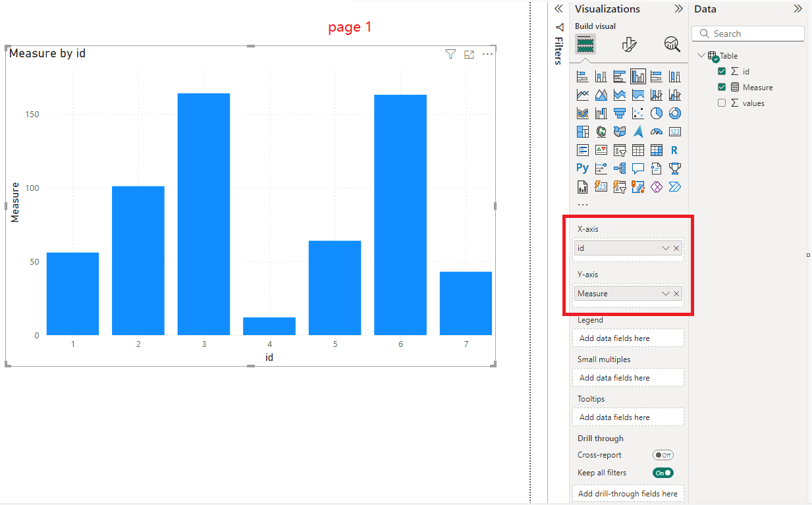
Task: Collapse the Visualizations pane
Action: point(678,9)
